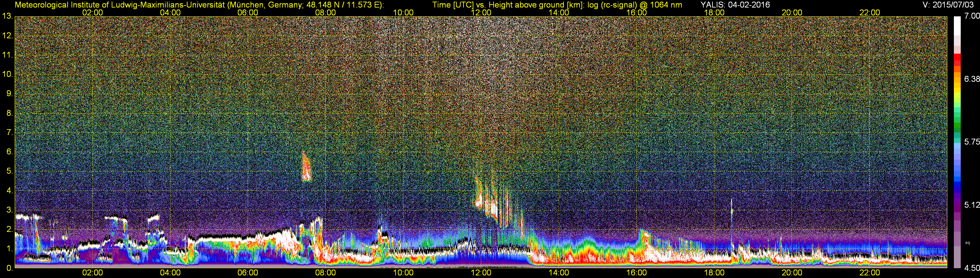
Task: Click the 0 km height axis label
Action: (9, 269)
